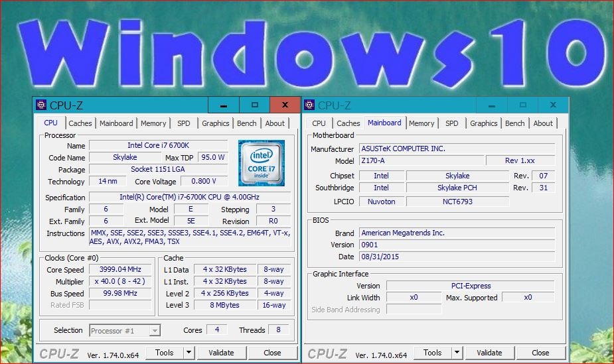Click the Intel Core i7 inside logo
The image size is (614, 364).
261,163
